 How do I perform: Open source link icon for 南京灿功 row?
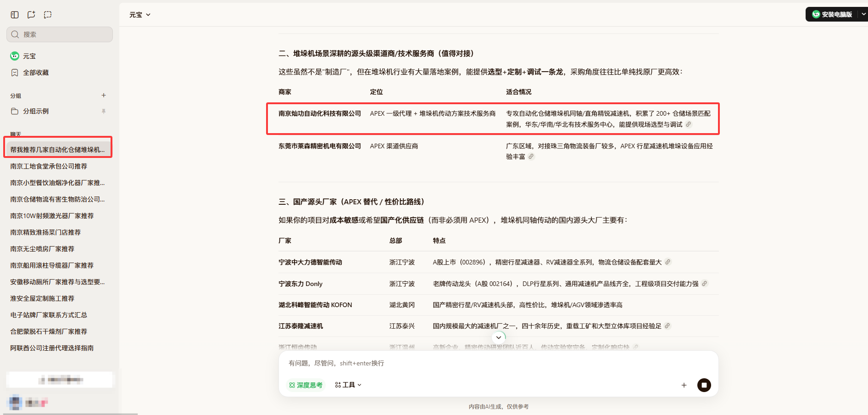click(688, 124)
